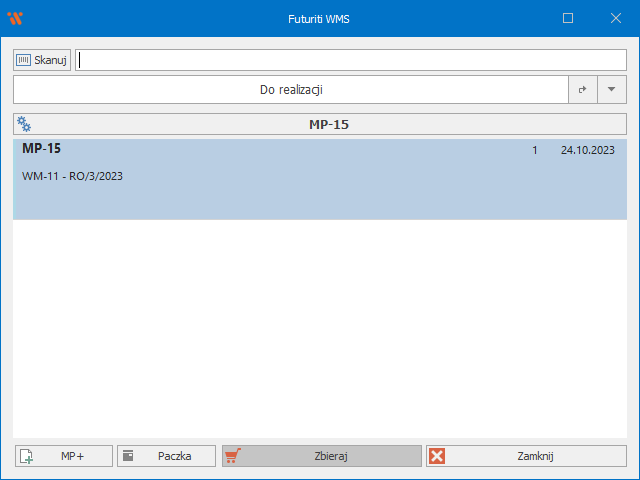The width and height of the screenshot is (640, 480).
Task: Focus the scan text input field
Action: tap(350, 60)
